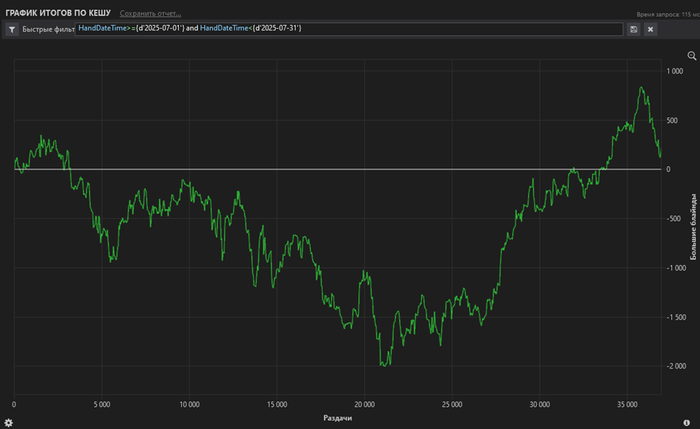Click the '1 000' y-axis value
Image resolution: width=700 pixels, height=429 pixels.
coord(675,71)
